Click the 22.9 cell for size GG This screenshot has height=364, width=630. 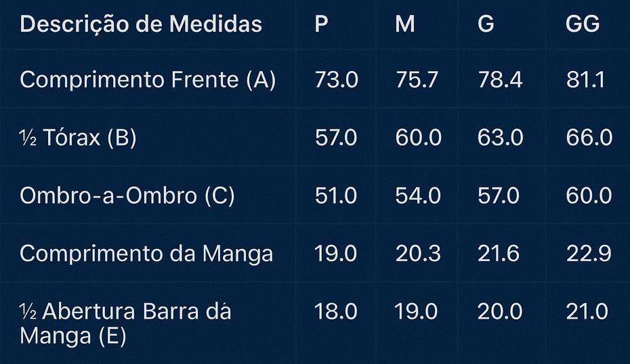589,253
